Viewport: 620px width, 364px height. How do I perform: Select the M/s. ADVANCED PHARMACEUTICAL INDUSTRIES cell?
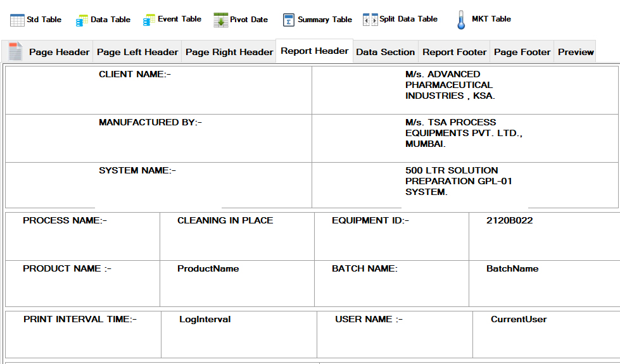(465, 90)
